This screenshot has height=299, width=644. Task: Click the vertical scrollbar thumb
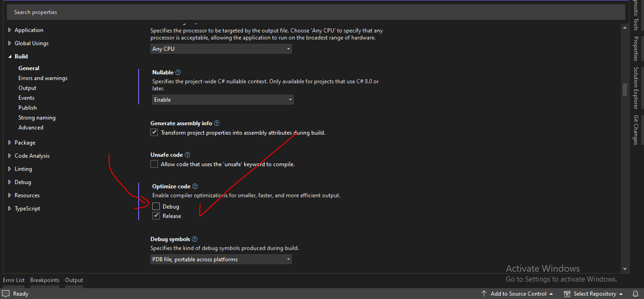pyautogui.click(x=625, y=89)
